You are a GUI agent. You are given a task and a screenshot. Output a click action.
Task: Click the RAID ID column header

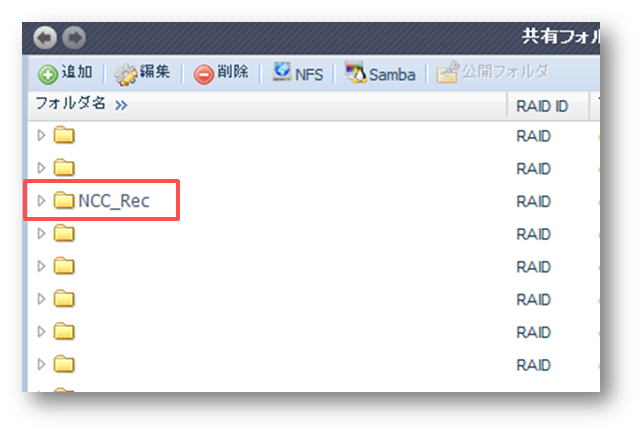(541, 106)
